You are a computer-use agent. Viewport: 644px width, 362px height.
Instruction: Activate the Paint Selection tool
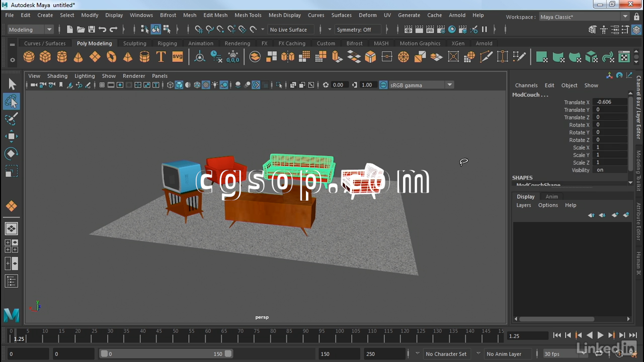pos(12,119)
